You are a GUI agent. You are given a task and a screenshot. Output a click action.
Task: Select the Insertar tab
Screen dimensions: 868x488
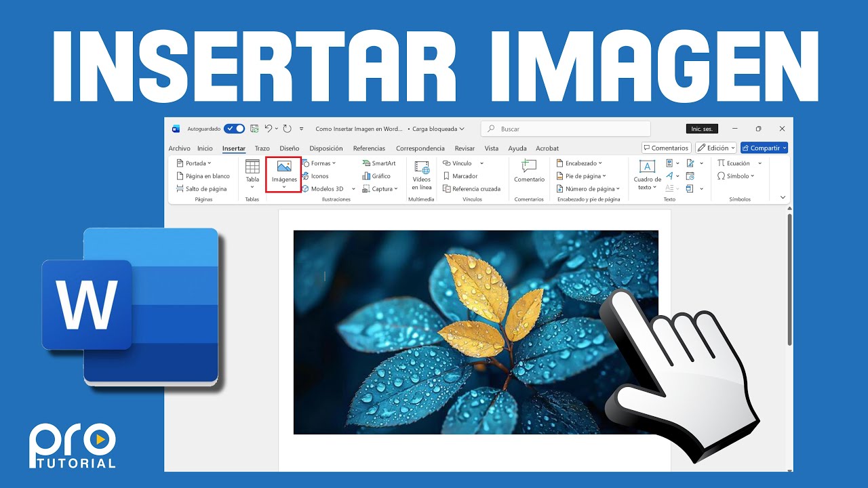[234, 148]
